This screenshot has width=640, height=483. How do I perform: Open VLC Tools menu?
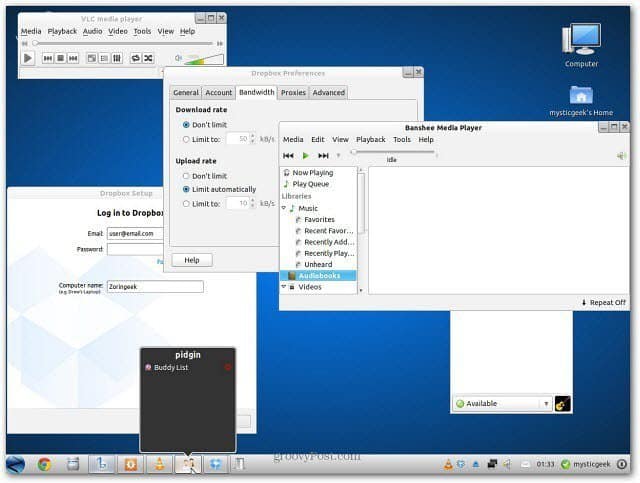pos(142,31)
